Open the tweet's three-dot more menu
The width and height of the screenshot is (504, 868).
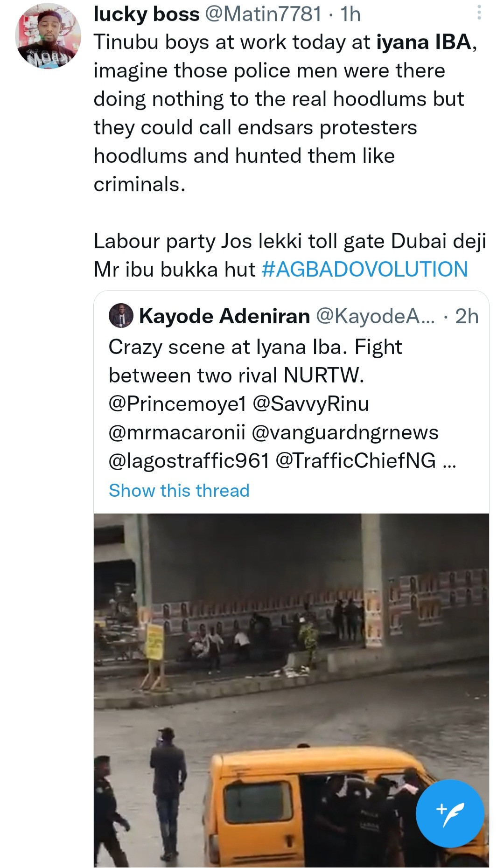479,13
